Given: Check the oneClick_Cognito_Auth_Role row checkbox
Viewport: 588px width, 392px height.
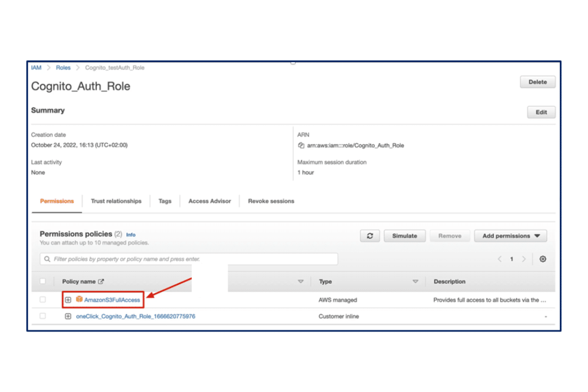Looking at the screenshot, I should point(43,316).
